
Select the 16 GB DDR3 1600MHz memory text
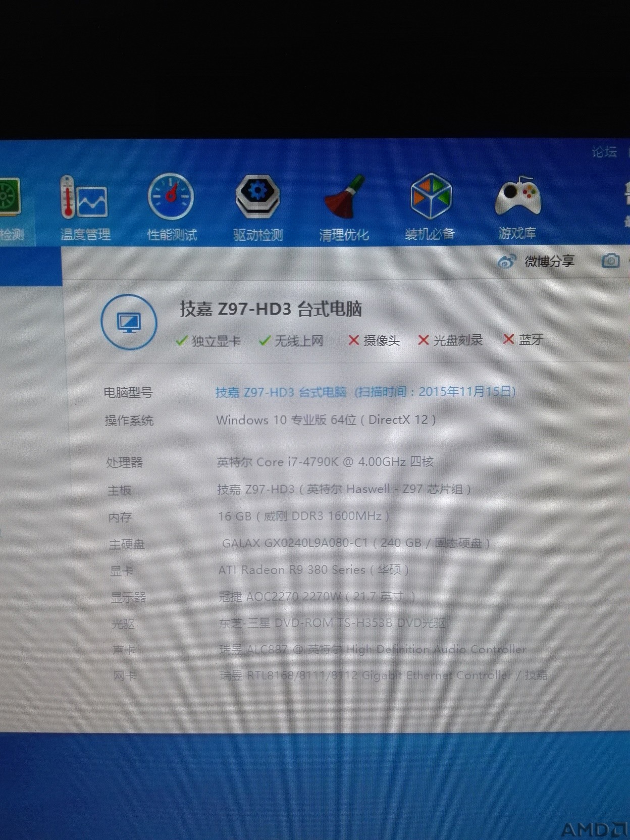[x=303, y=516]
